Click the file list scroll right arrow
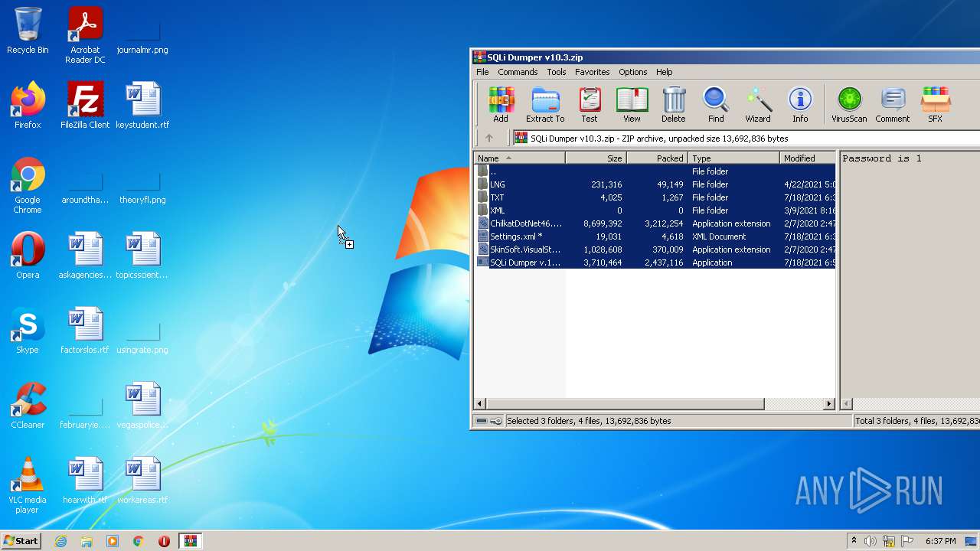 click(829, 403)
